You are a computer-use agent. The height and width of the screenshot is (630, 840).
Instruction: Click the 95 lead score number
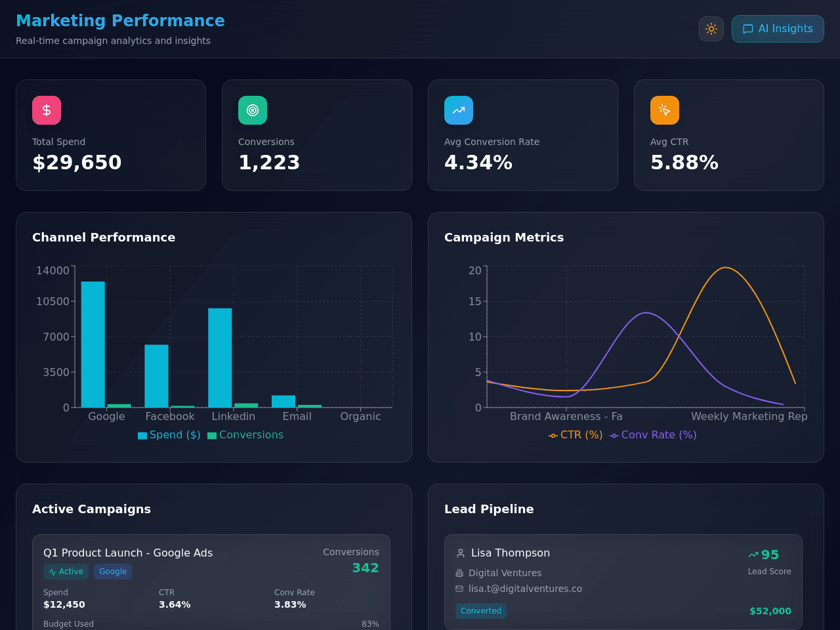[x=770, y=555]
